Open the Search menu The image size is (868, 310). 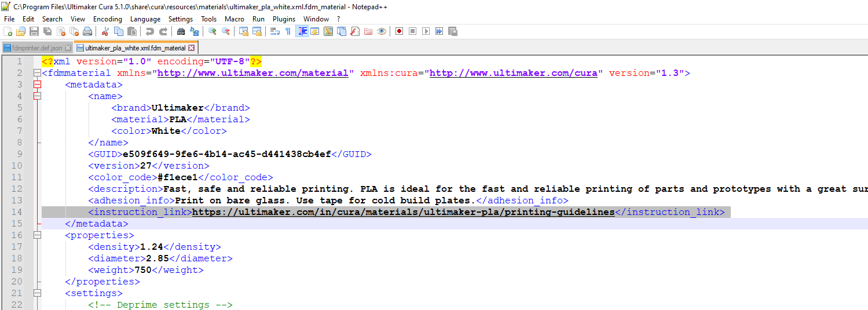tap(52, 19)
